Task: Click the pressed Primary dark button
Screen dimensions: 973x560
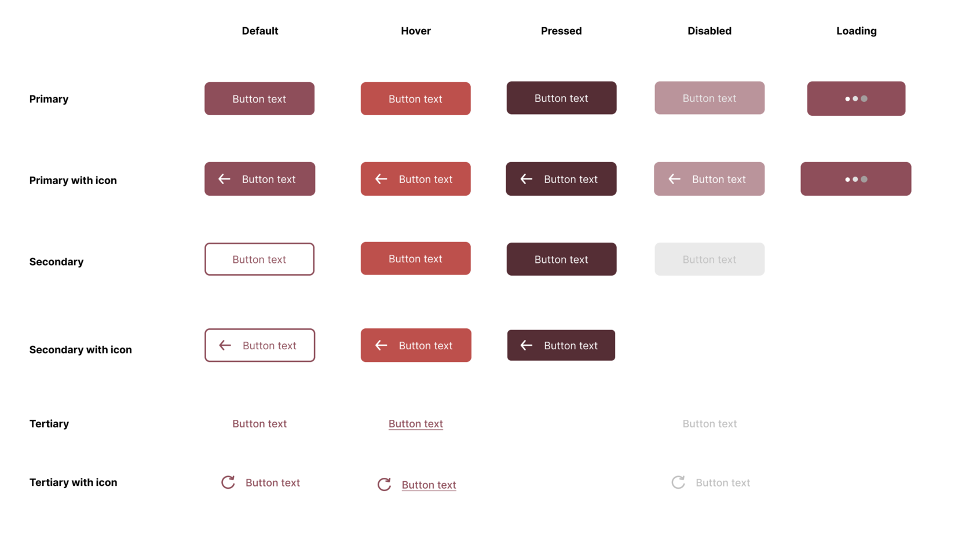Action: [561, 98]
